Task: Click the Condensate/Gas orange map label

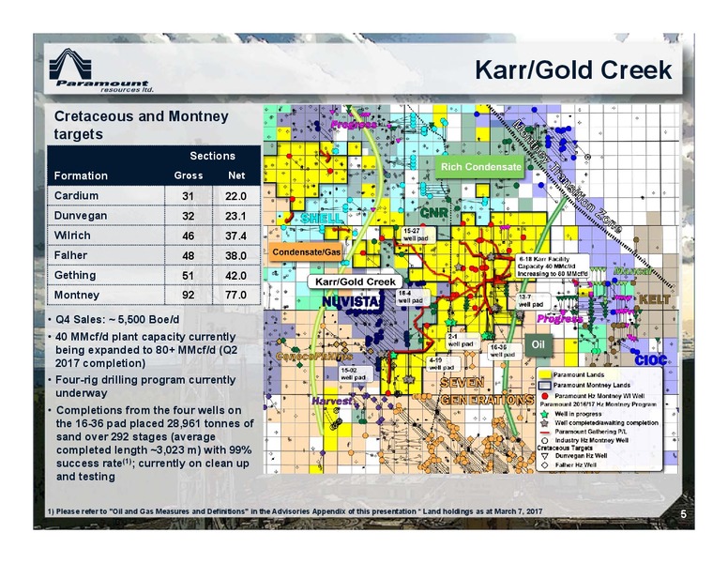Action: coord(307,251)
